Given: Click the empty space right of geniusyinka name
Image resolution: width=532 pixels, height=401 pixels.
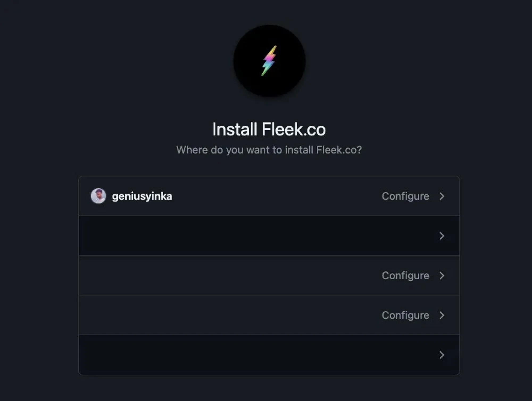Looking at the screenshot, I should 266,196.
